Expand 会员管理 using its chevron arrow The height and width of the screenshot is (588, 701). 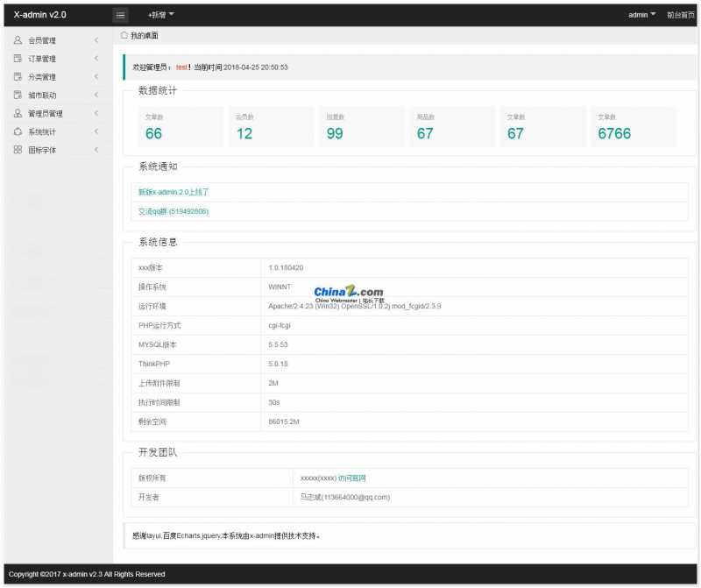tap(96, 40)
